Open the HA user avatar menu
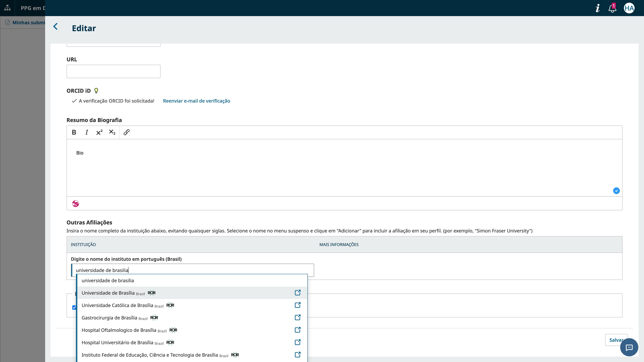 (629, 8)
